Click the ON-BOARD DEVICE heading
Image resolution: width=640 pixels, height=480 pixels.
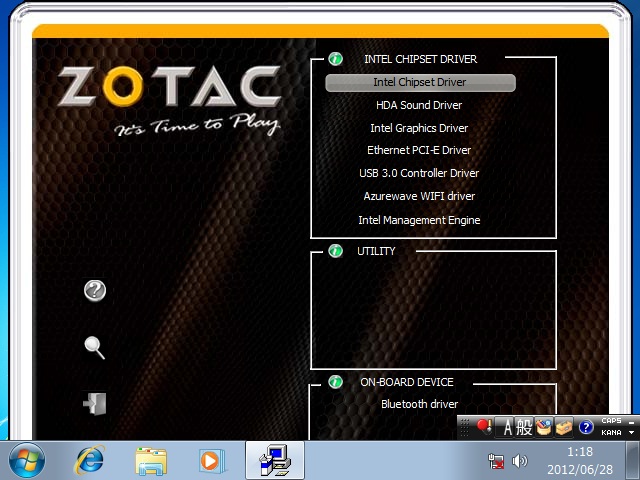(x=407, y=382)
